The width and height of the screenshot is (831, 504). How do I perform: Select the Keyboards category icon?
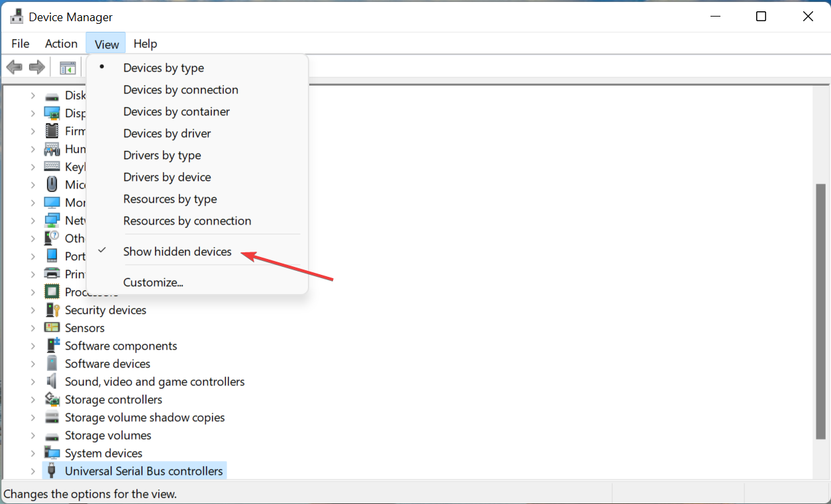pos(52,167)
